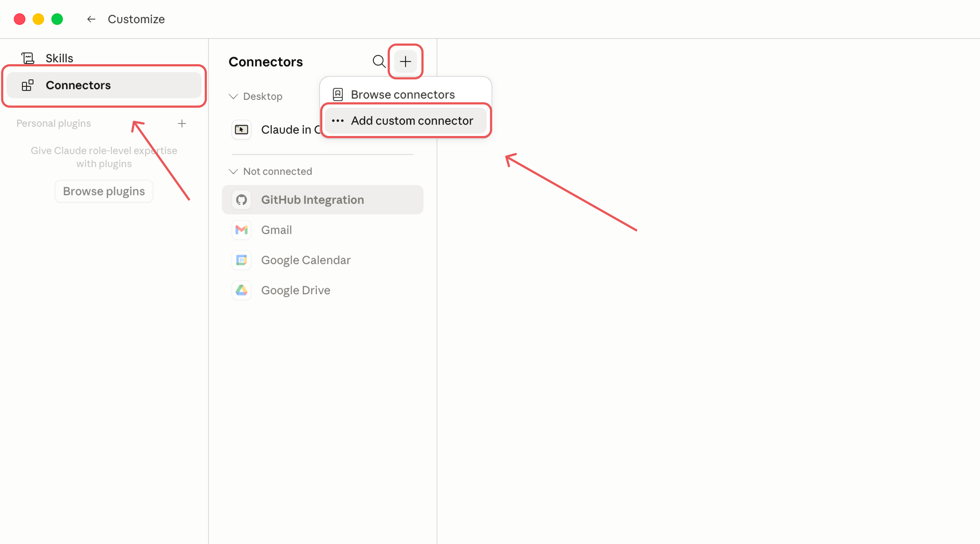The width and height of the screenshot is (980, 544).
Task: Click the Google Calendar icon
Action: [241, 260]
